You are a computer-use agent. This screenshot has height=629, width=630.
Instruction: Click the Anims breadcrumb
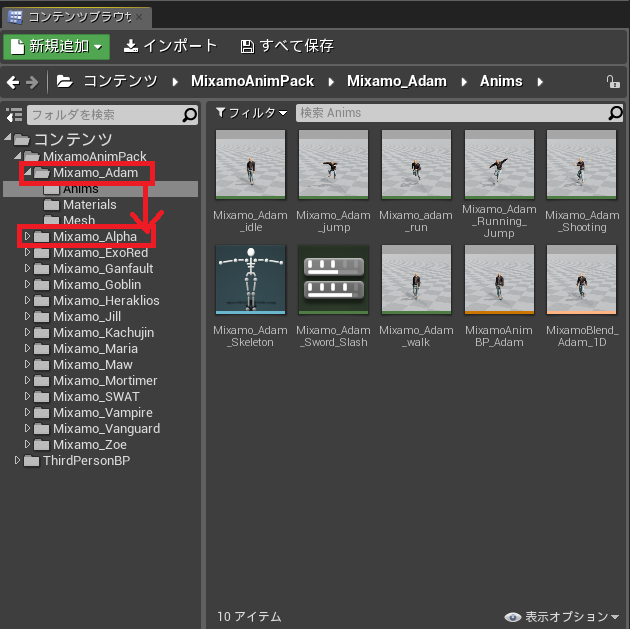(x=501, y=82)
